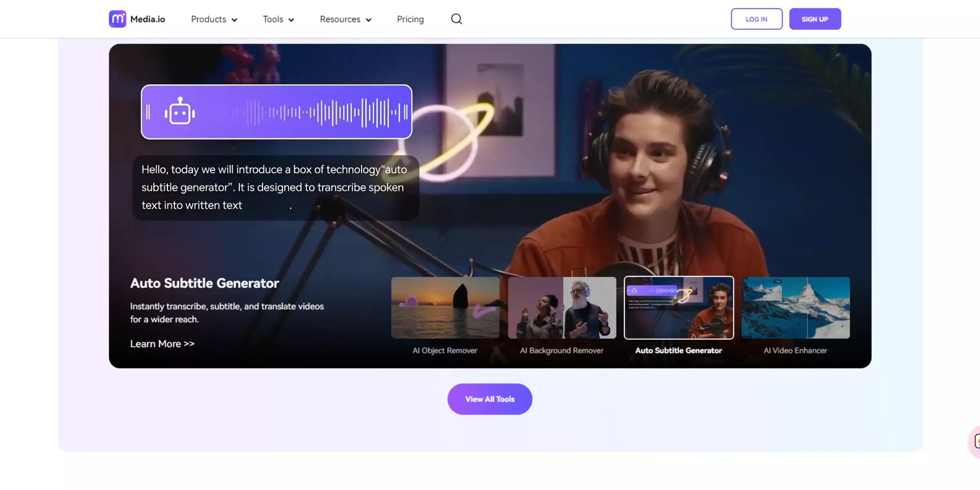Click the Pricing menu item
Image resolution: width=980 pixels, height=490 pixels.
tap(411, 19)
